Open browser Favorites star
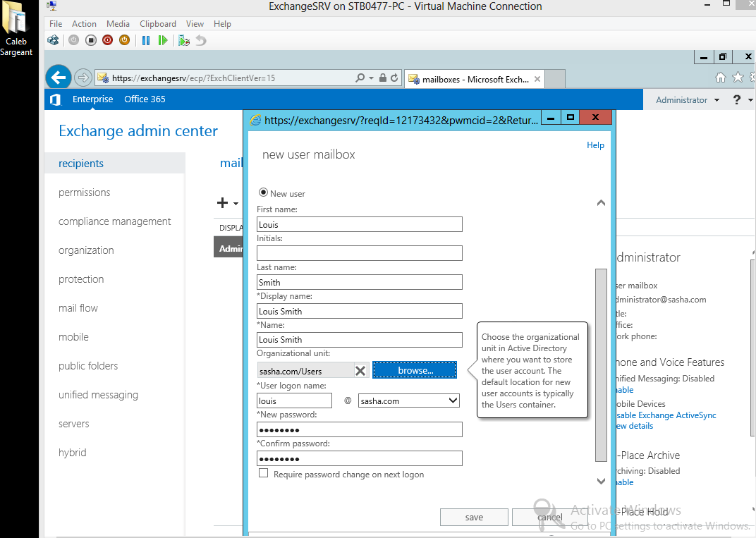This screenshot has width=756, height=538. click(x=738, y=77)
